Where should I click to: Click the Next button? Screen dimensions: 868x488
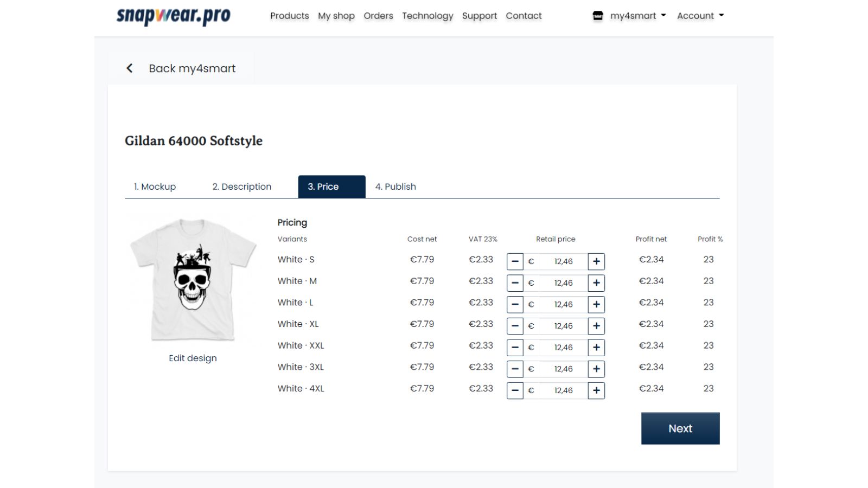[x=680, y=428]
